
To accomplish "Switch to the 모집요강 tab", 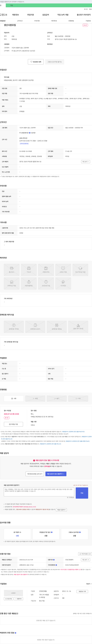I will tap(3, 21).
